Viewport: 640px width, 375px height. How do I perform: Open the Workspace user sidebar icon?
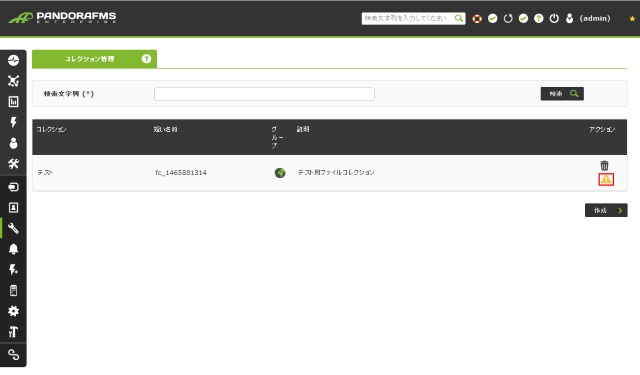(x=13, y=143)
